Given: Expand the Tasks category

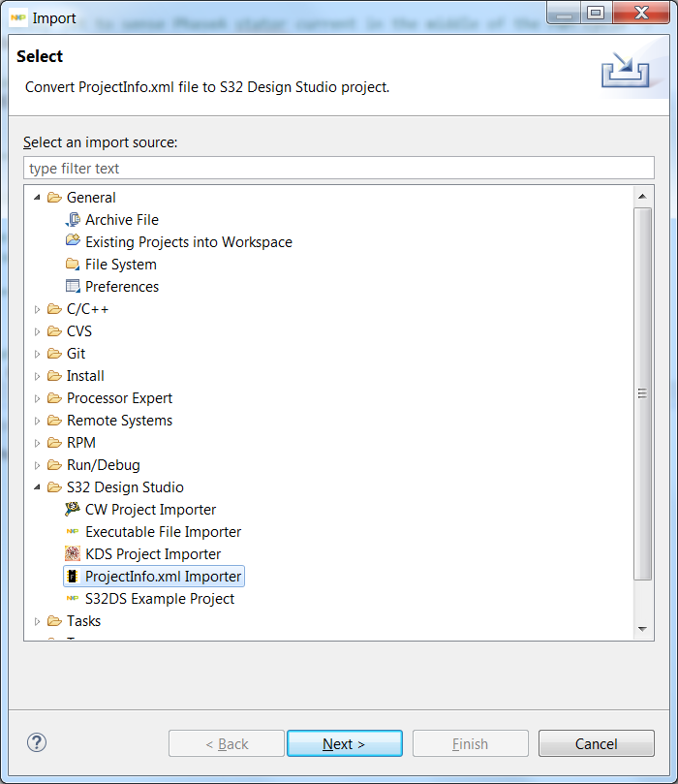Looking at the screenshot, I should [37, 621].
